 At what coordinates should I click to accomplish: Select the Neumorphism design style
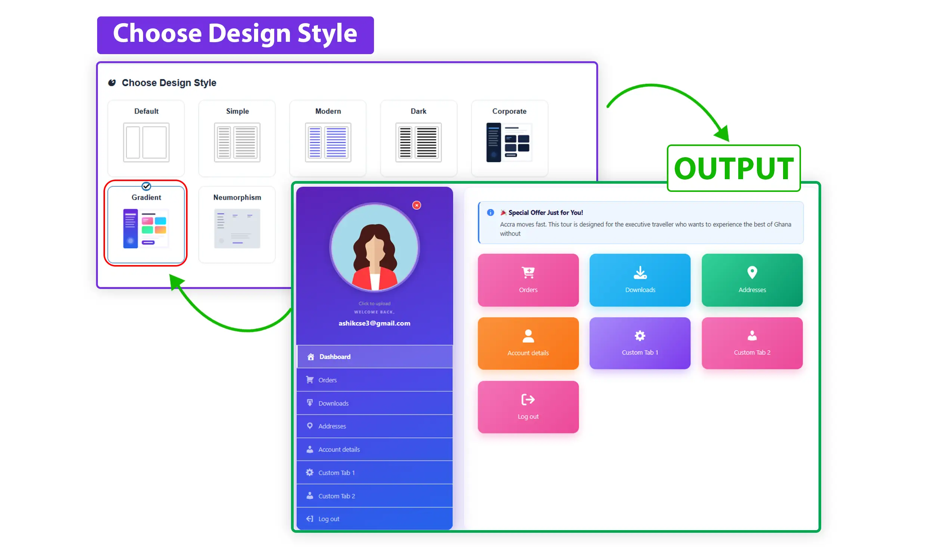pyautogui.click(x=237, y=224)
